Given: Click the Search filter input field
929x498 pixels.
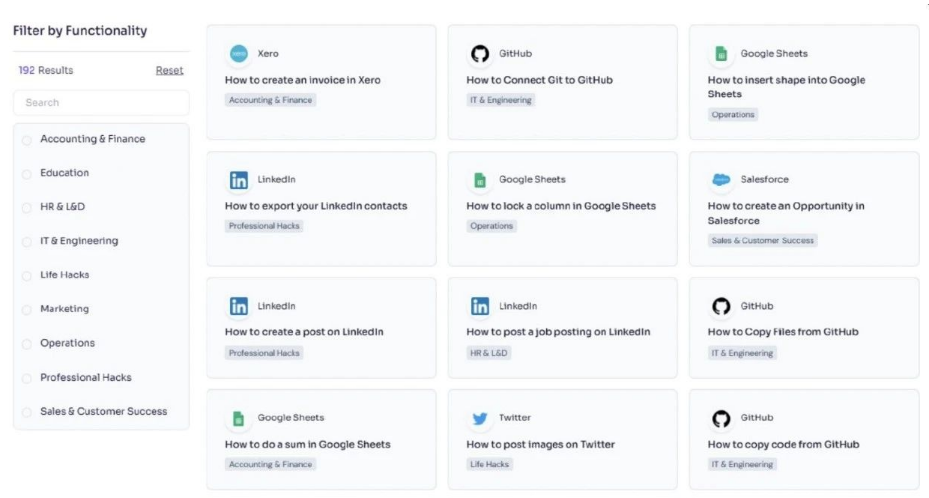Looking at the screenshot, I should tap(101, 102).
